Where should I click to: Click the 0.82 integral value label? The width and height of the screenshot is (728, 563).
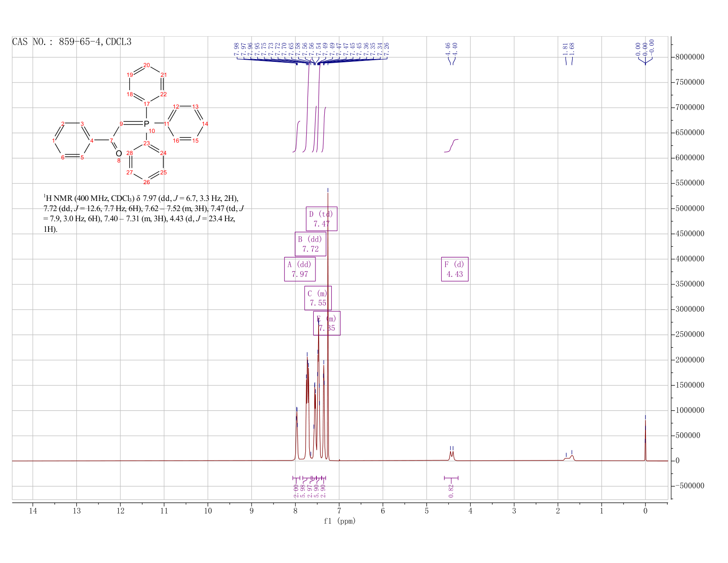tap(451, 490)
